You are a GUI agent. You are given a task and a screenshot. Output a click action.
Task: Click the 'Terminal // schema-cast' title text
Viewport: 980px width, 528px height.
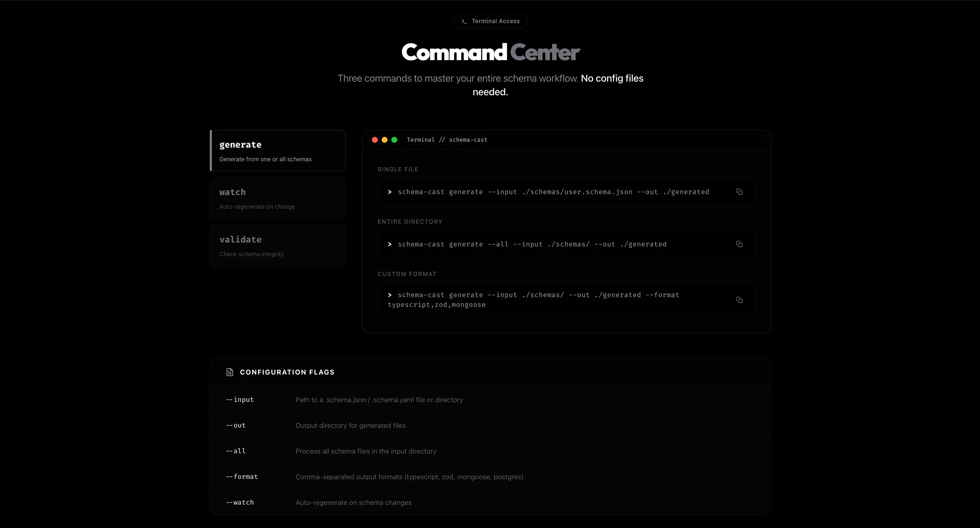[x=447, y=140]
